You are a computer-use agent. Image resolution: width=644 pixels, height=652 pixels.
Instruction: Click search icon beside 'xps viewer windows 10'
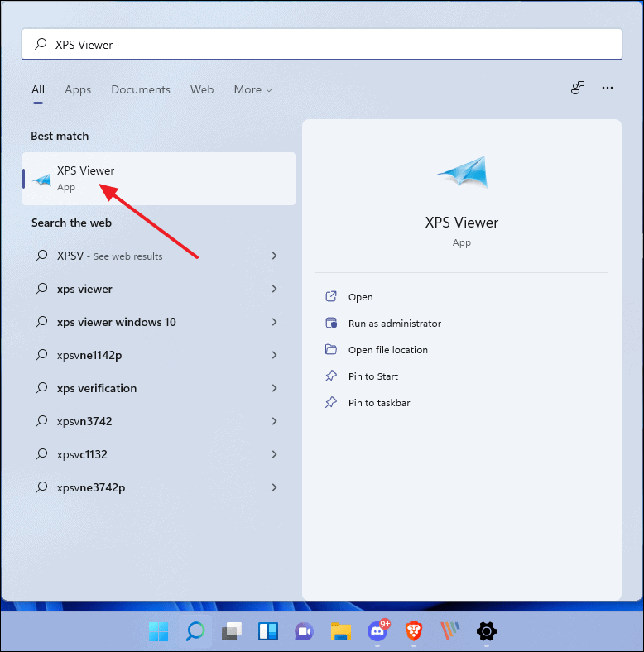41,321
